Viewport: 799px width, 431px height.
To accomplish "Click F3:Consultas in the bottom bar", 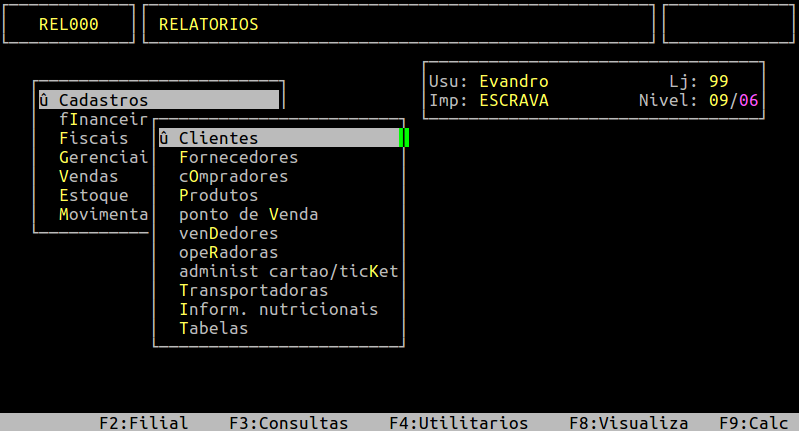I will coord(288,423).
